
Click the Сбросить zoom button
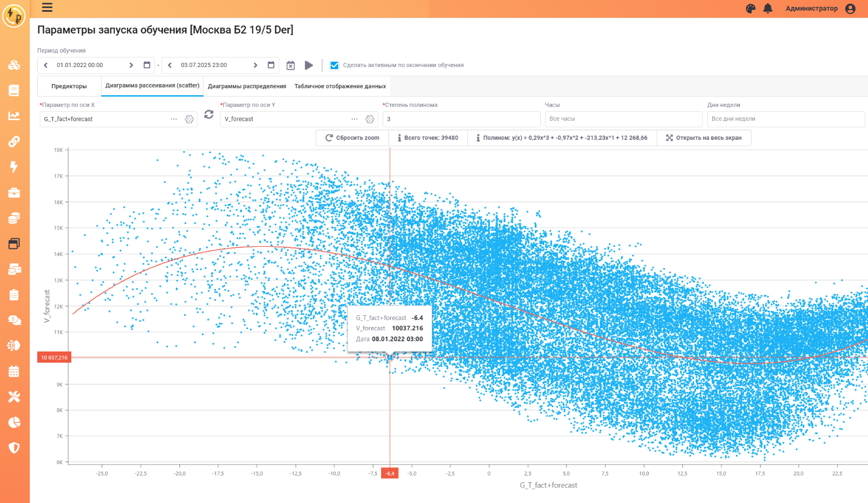352,138
